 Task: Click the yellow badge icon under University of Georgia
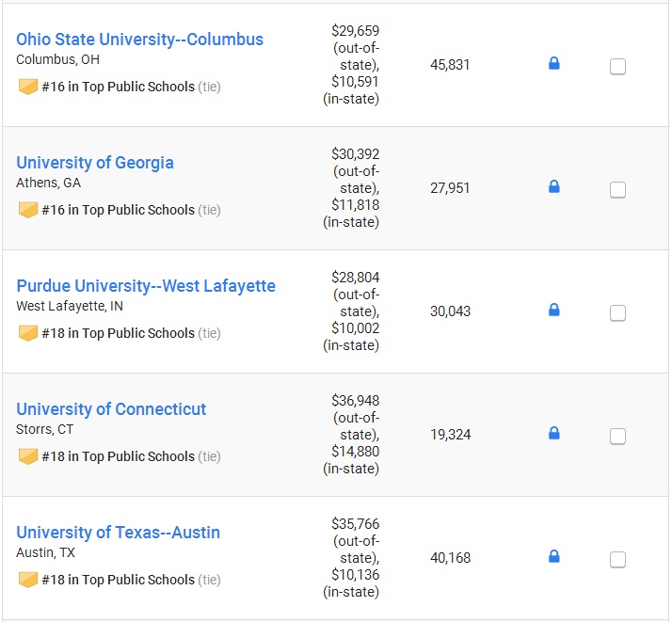(28, 210)
